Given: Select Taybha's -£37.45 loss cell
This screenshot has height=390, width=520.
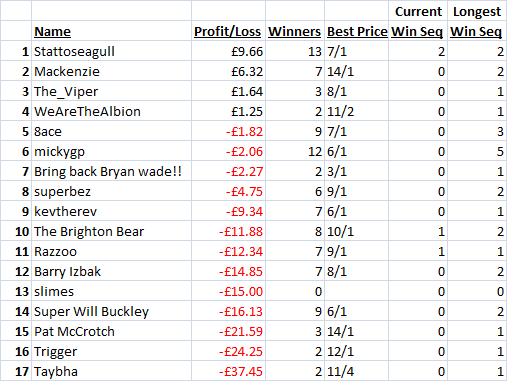Looking at the screenshot, I should pos(228,371).
